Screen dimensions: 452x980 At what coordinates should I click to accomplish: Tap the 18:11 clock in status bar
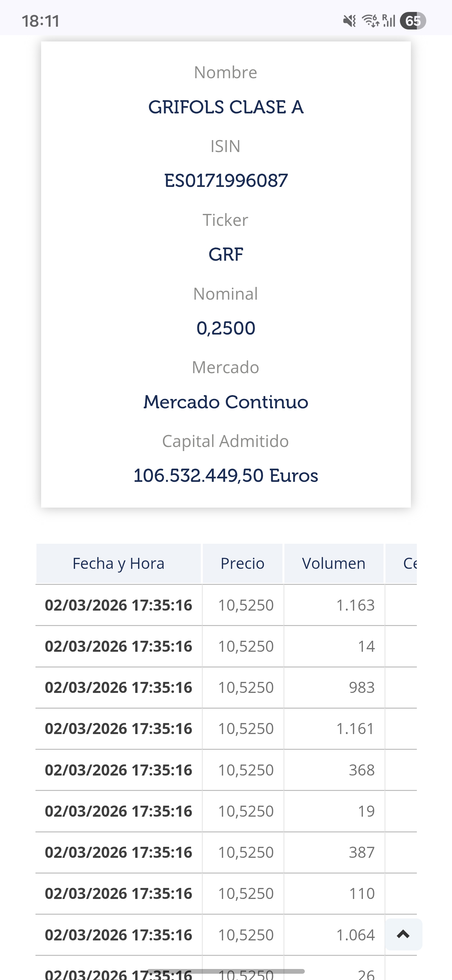coord(41,21)
